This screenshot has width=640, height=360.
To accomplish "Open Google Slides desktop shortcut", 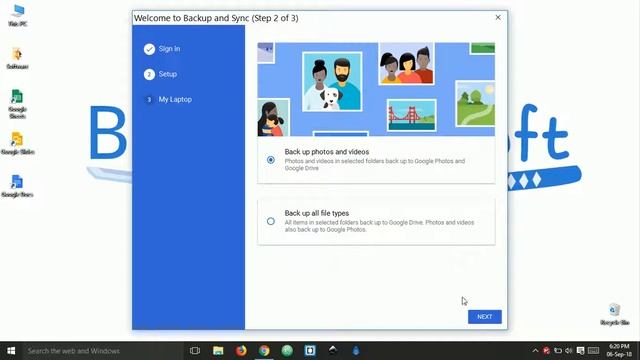I will [18, 143].
